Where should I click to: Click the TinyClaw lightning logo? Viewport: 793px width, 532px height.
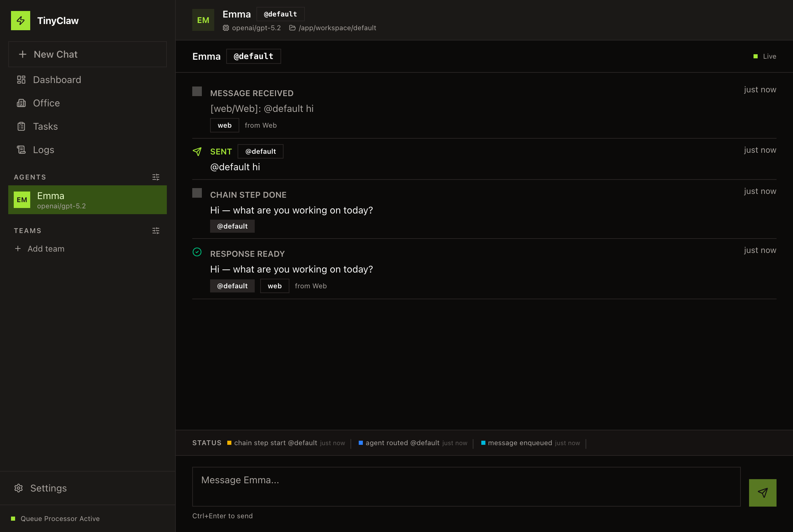[x=21, y=20]
